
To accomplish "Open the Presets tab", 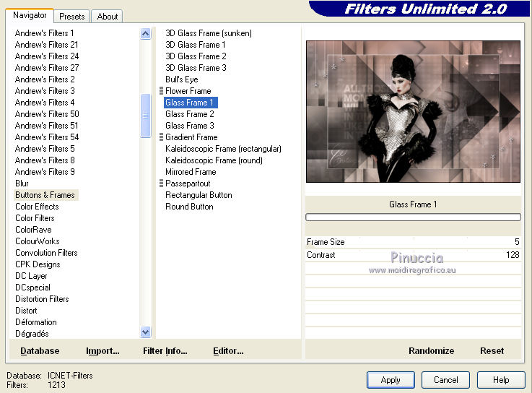I will click(x=72, y=17).
